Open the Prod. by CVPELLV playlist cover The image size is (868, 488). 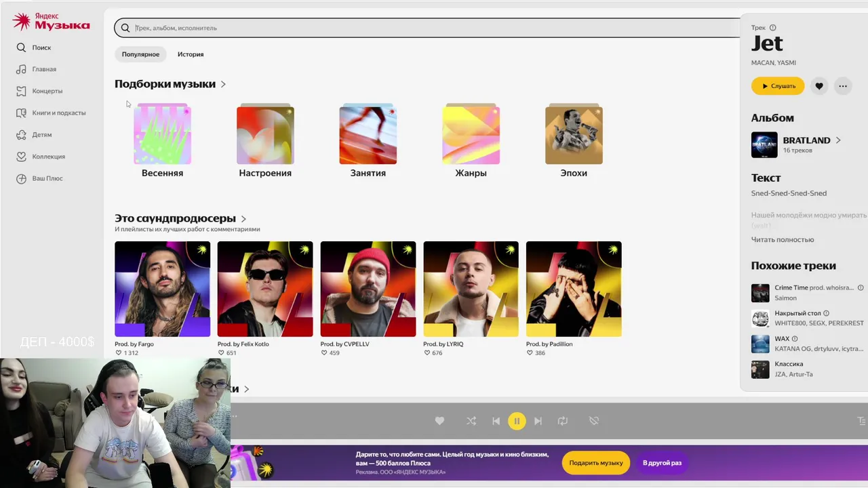click(x=368, y=289)
